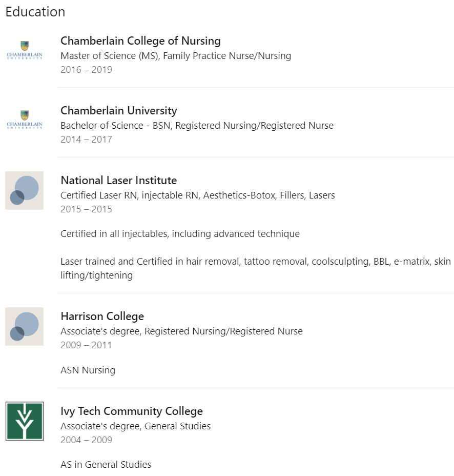Click the AS in General Studies description
This screenshot has height=476, width=454.
tap(106, 465)
